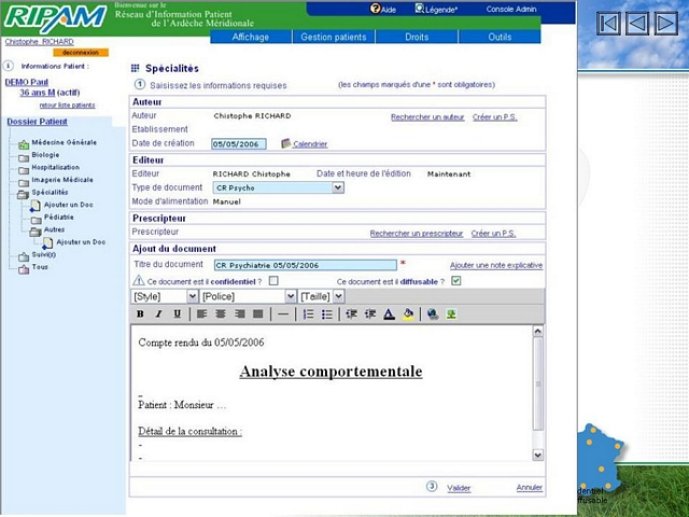Open the [Taille] size dropdown

point(338,296)
